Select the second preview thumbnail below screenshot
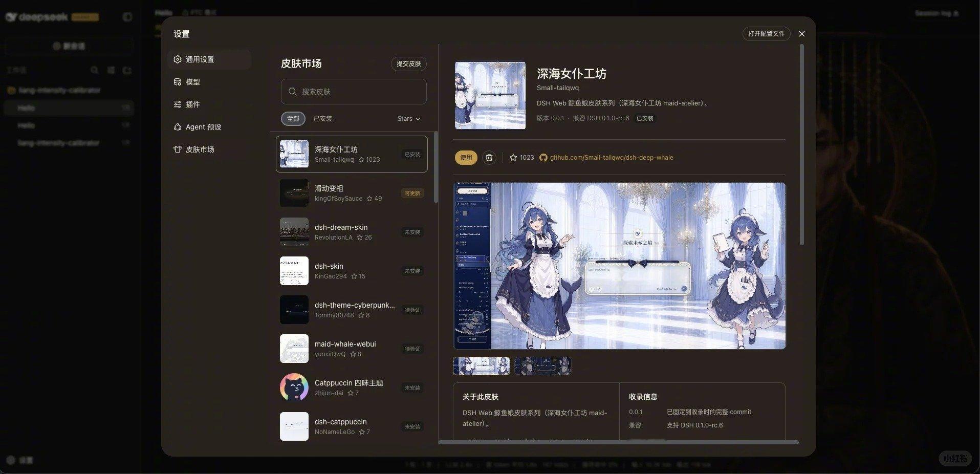The width and height of the screenshot is (980, 474). (542, 366)
